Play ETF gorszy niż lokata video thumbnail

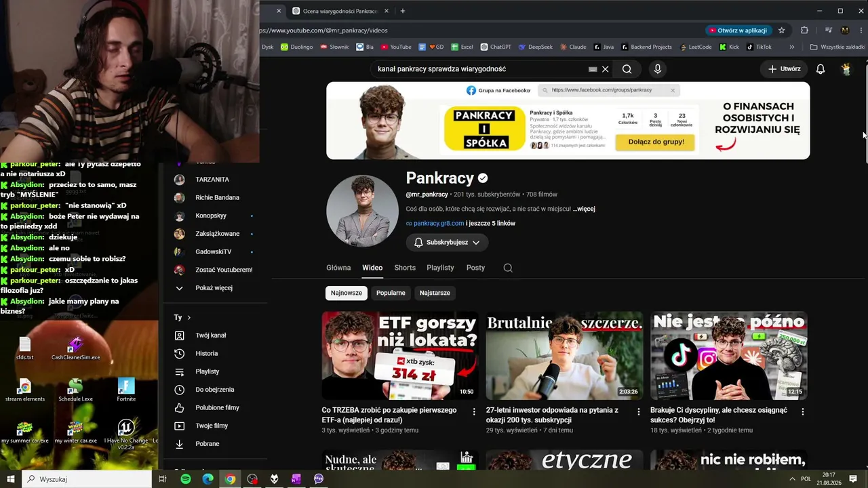(400, 356)
